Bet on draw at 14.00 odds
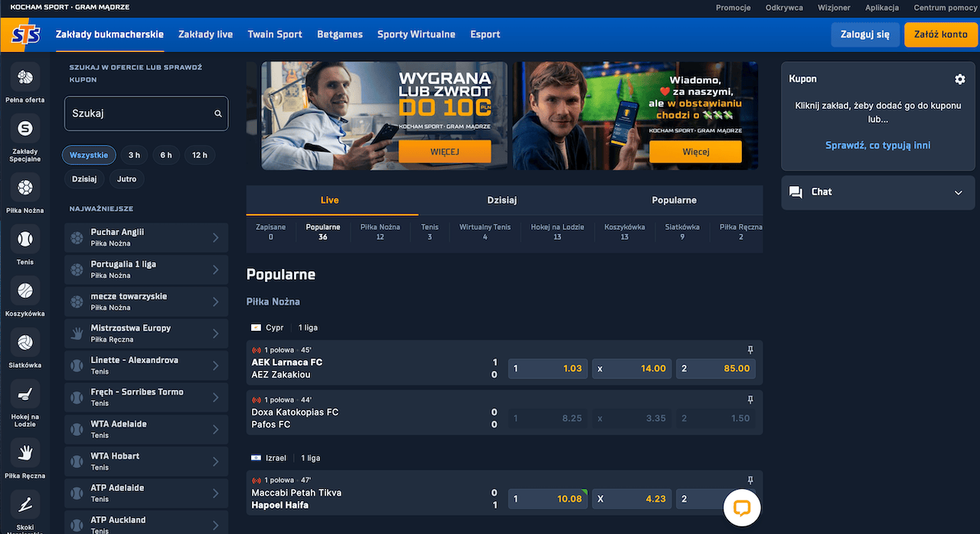The image size is (980, 534). [632, 369]
